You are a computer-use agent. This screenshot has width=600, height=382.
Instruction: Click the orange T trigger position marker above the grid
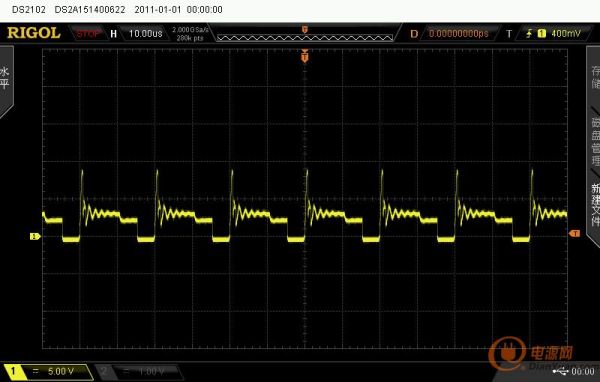tap(305, 56)
